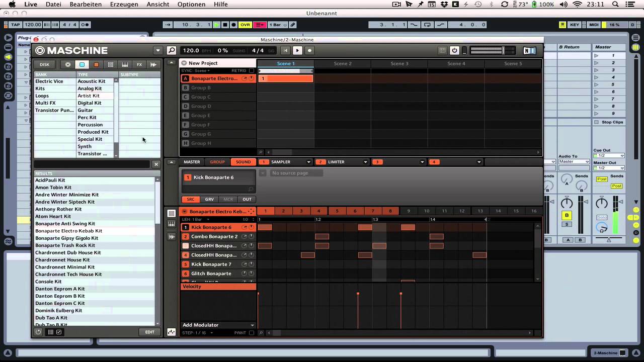Click the Ableton Live stop button

(225, 25)
